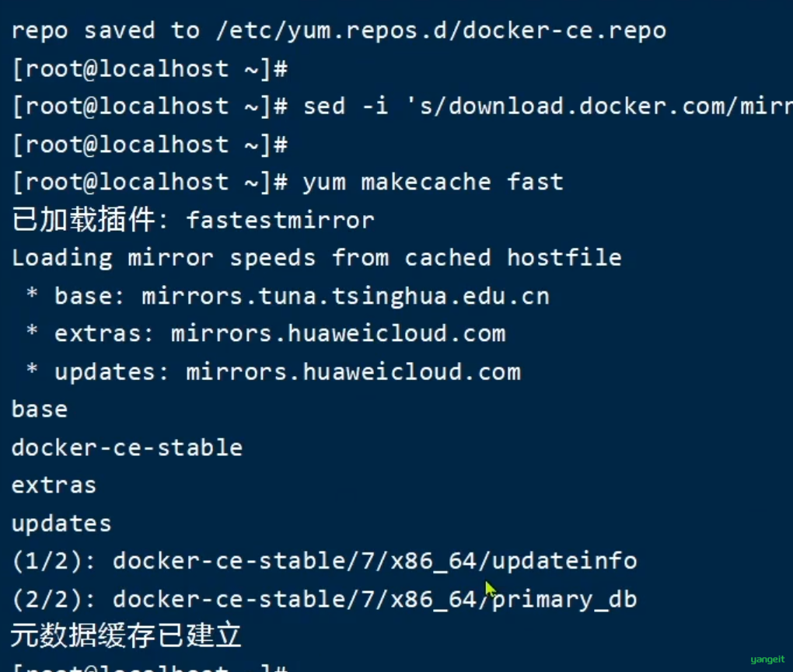Click 'Loading mirror speeds from cached hostfile'
793x672 pixels.
(x=316, y=258)
